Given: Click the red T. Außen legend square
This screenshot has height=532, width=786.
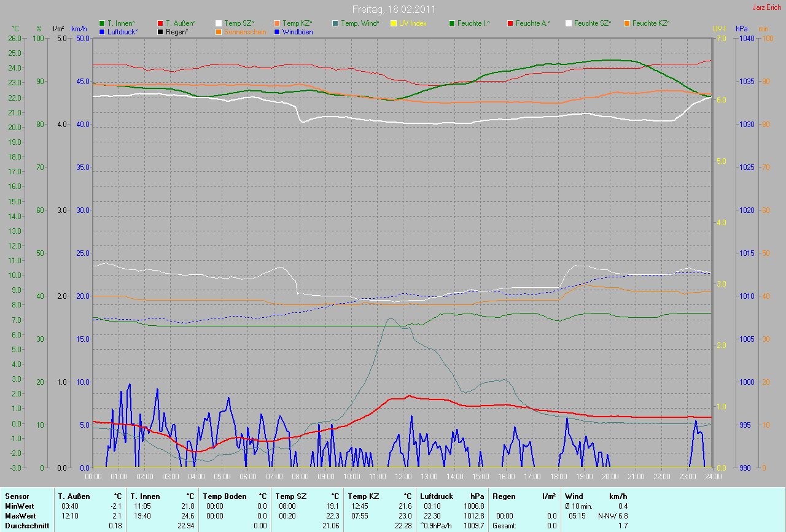Looking at the screenshot, I should 160,23.
